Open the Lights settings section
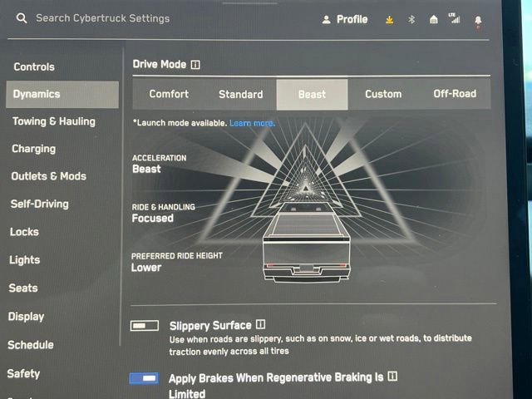Image resolution: width=532 pixels, height=399 pixels. [25, 260]
